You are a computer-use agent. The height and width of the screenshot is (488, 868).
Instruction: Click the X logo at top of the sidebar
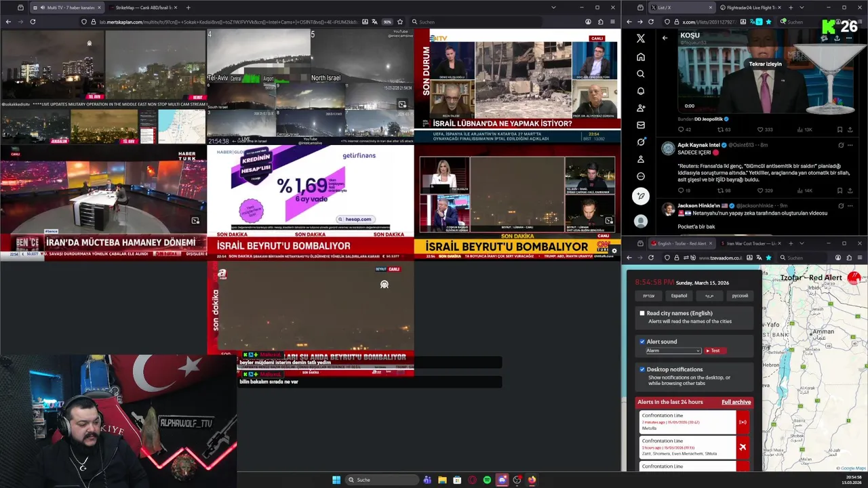click(x=641, y=39)
